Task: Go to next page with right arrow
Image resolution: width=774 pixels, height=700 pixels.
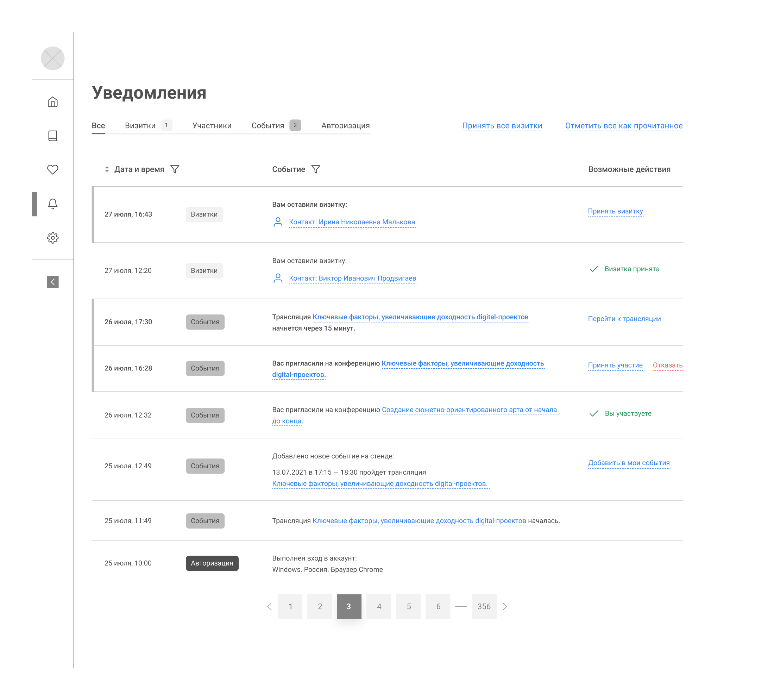Action: click(505, 606)
